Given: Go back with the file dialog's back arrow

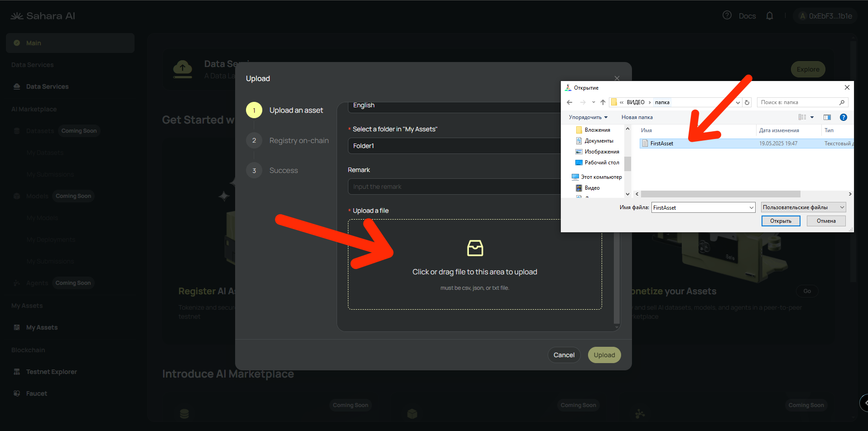Looking at the screenshot, I should tap(569, 102).
